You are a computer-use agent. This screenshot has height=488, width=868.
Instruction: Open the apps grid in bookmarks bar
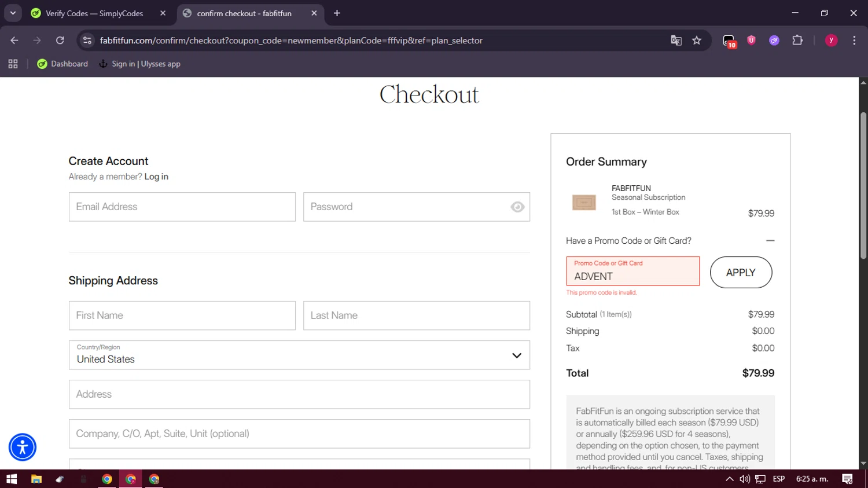(x=13, y=64)
